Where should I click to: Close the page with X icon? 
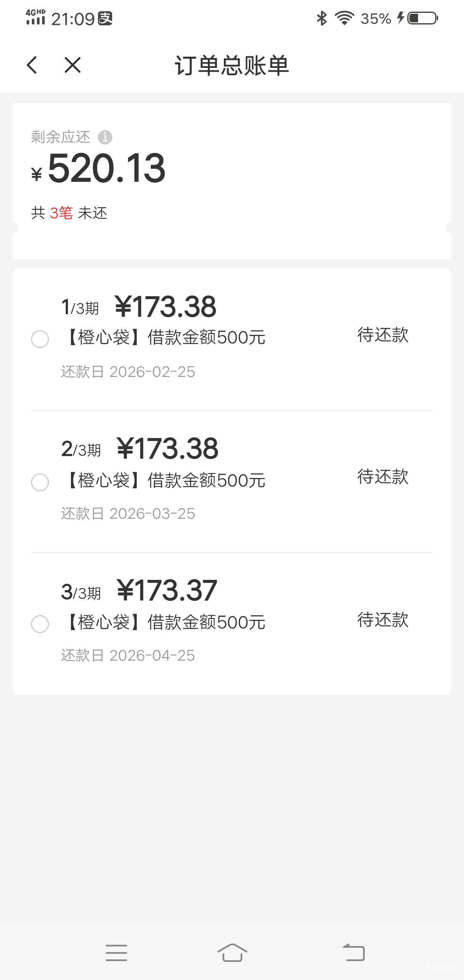coord(73,65)
